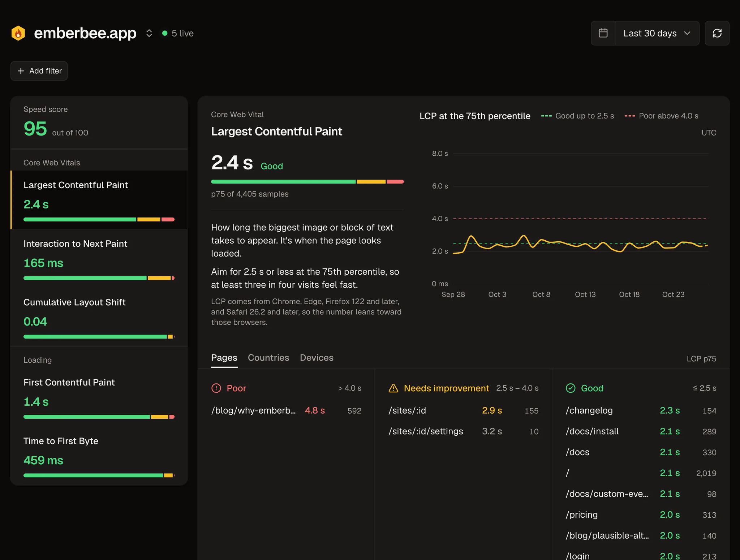Click the LCP distribution bar under 2.4 s Good
740x560 pixels.
point(307,182)
